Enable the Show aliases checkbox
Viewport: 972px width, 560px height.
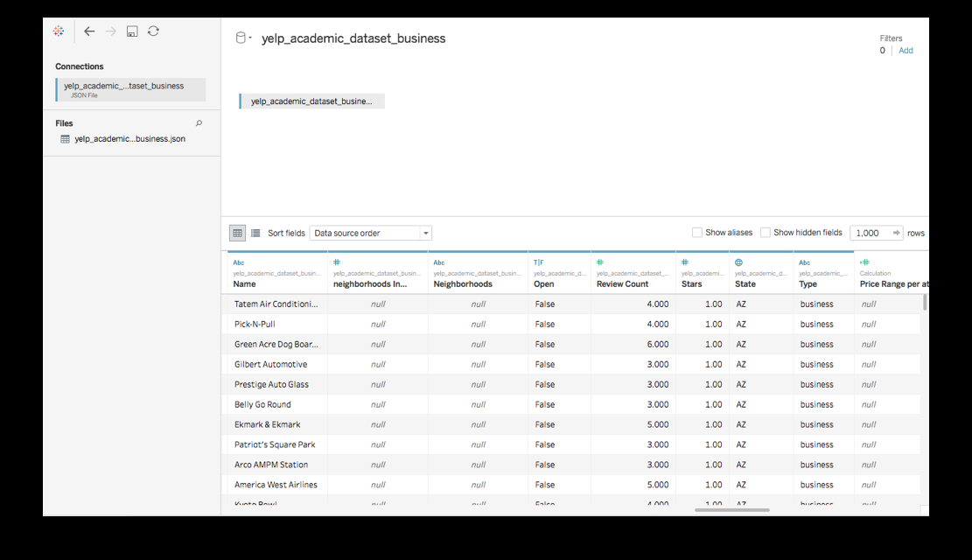pyautogui.click(x=696, y=233)
